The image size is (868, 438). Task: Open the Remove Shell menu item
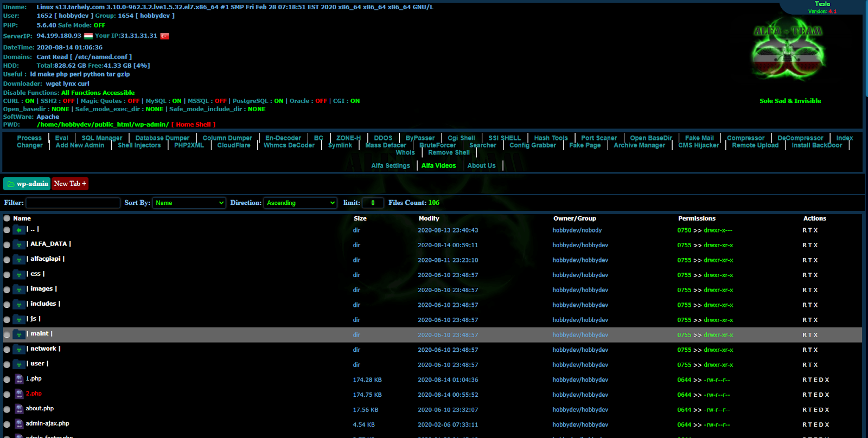(449, 153)
